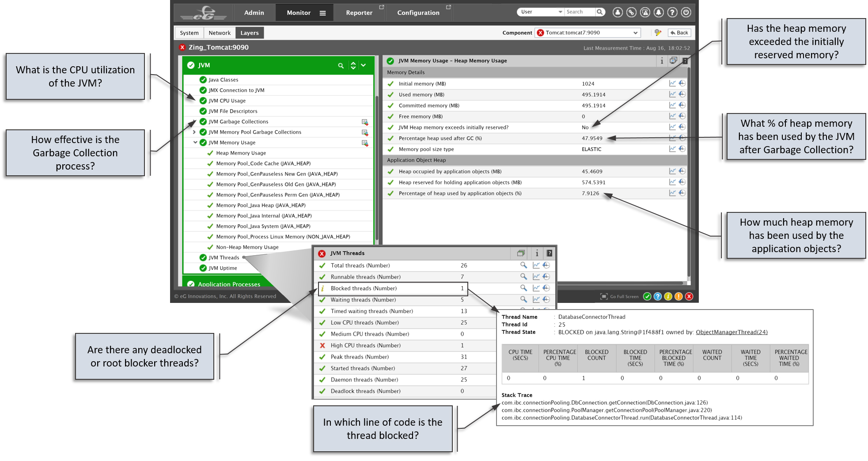Open history clock icon for Waiting threads
The image size is (868, 461).
pos(546,299)
